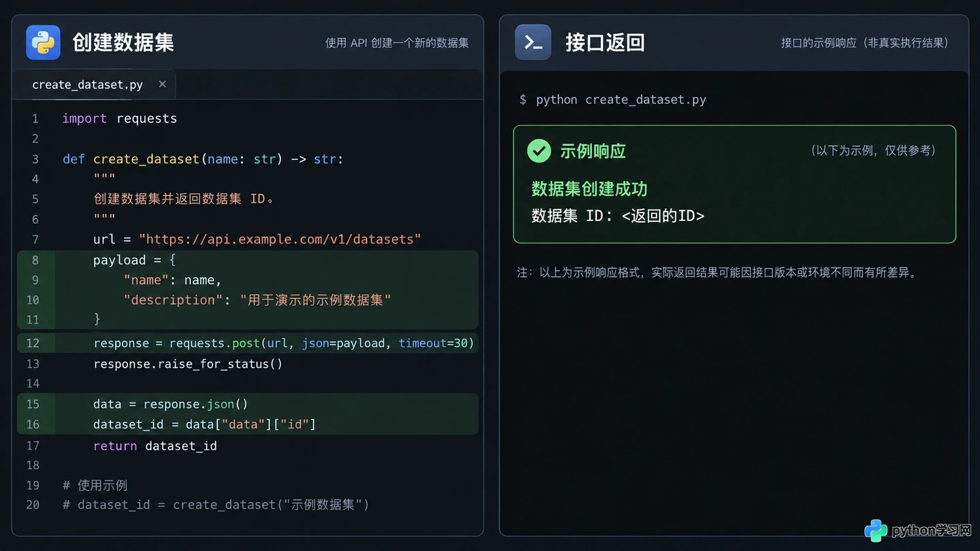Click the Python logo icon beside 创建数据集
980x551 pixels.
43,42
